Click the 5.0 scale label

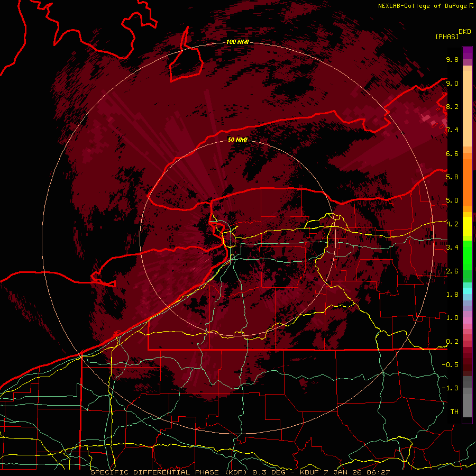[452, 200]
